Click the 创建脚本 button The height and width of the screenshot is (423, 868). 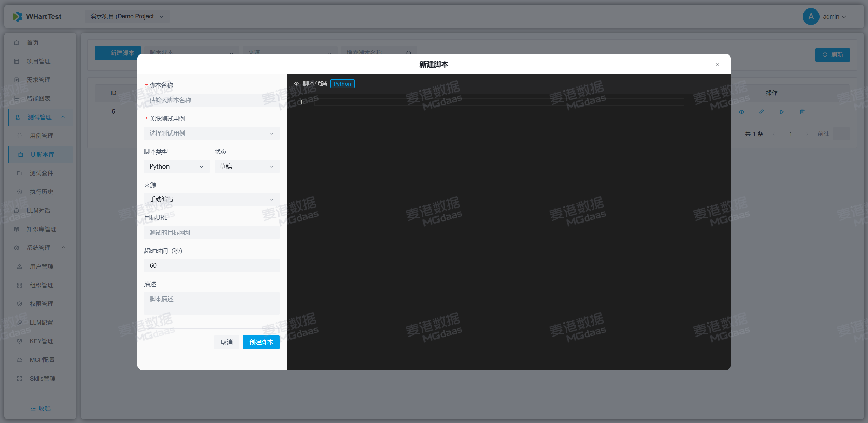[261, 342]
